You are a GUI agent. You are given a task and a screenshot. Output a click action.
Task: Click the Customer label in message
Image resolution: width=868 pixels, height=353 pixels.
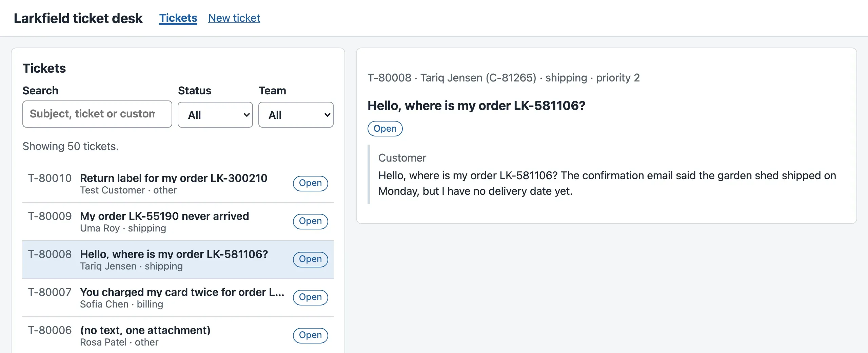(402, 158)
